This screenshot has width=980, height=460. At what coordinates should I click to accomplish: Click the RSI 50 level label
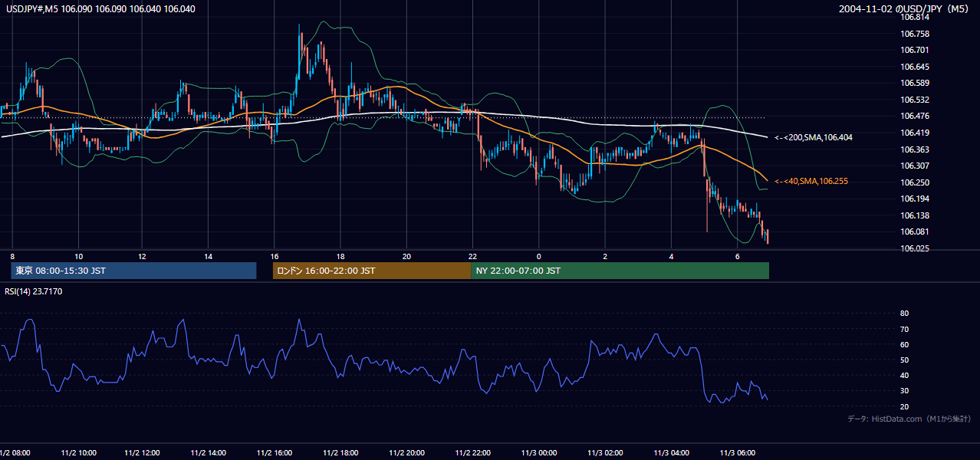coord(904,360)
